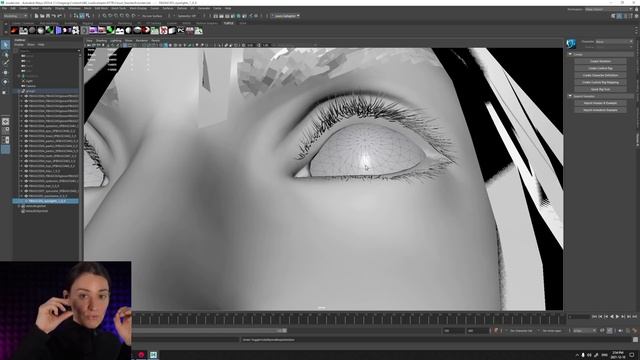Activate the Rotate tool in toolbox
This screenshot has height=360, width=640.
[5, 82]
